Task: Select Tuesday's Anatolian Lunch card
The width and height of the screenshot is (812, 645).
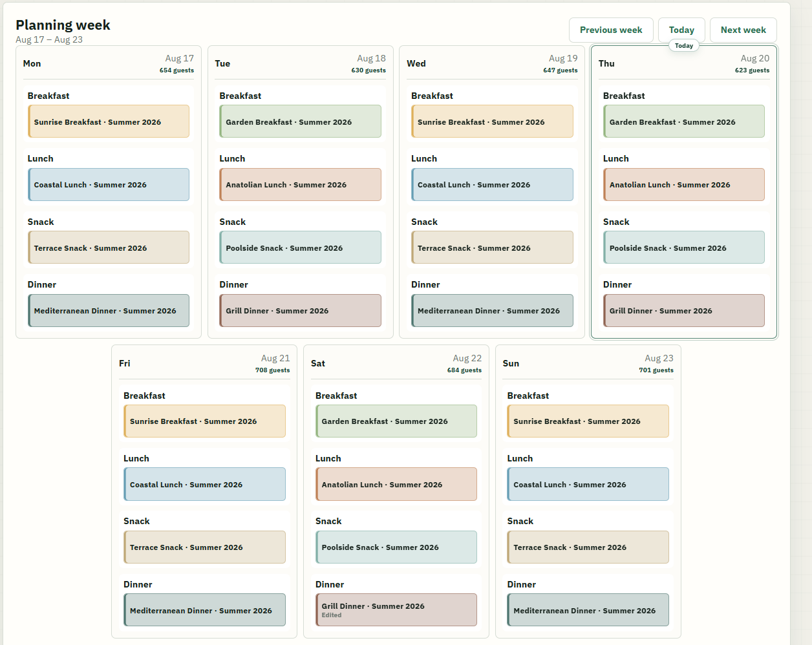Action: point(300,185)
